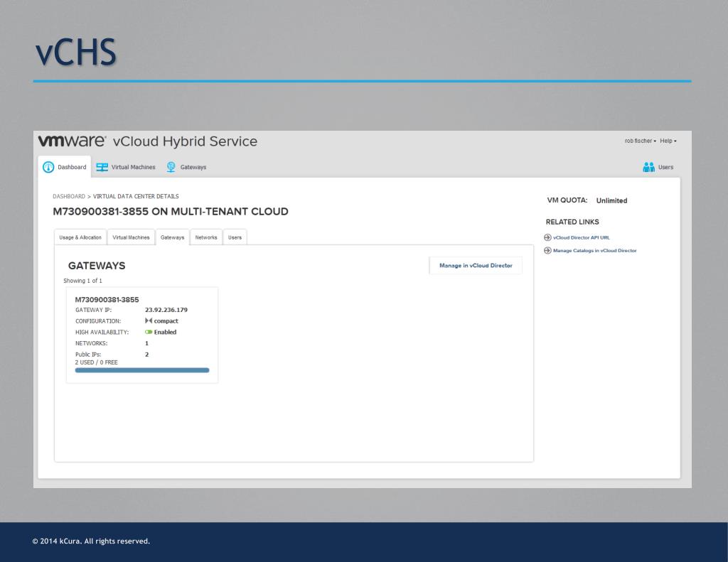Screen dimensions: 728x562
Task: Click the GATEWAYS section heading
Action: tap(97, 266)
